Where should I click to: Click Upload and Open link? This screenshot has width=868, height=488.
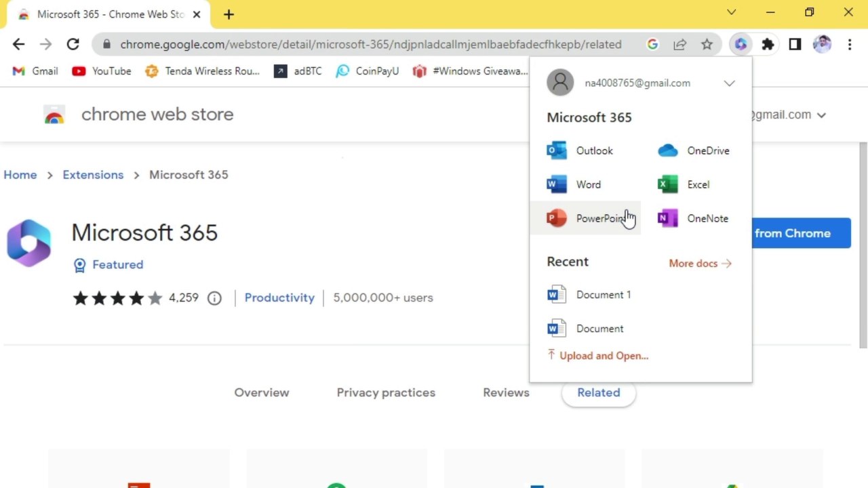[597, 355]
